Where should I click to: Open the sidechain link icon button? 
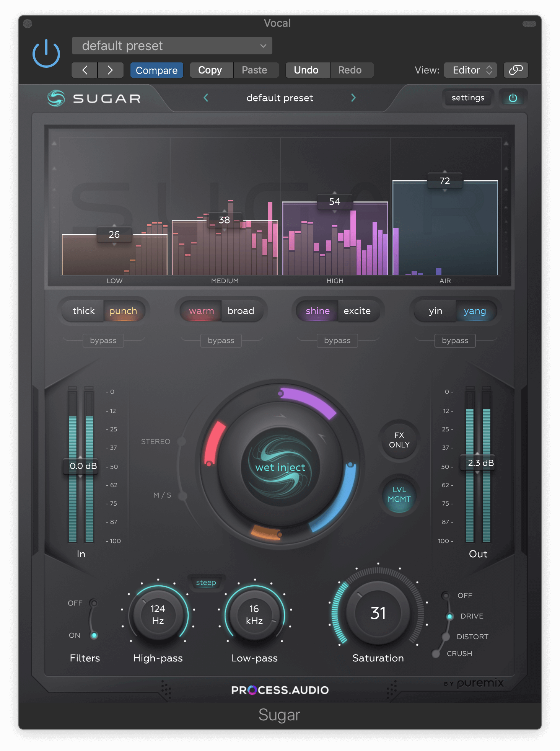(516, 70)
